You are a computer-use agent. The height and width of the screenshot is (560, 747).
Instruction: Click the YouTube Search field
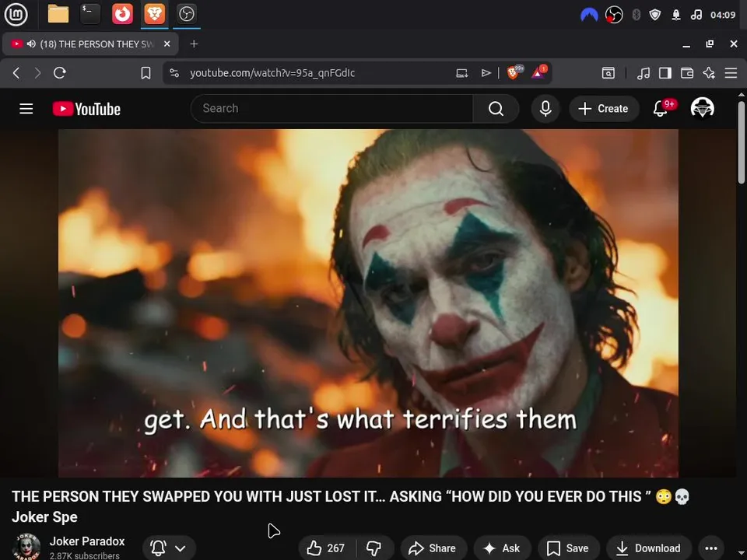[x=331, y=109]
